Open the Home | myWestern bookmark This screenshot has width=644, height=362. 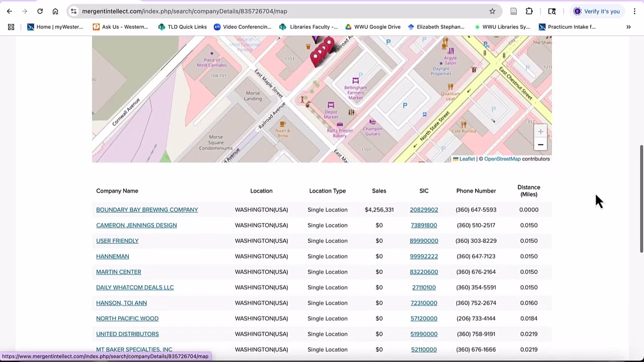point(55,27)
